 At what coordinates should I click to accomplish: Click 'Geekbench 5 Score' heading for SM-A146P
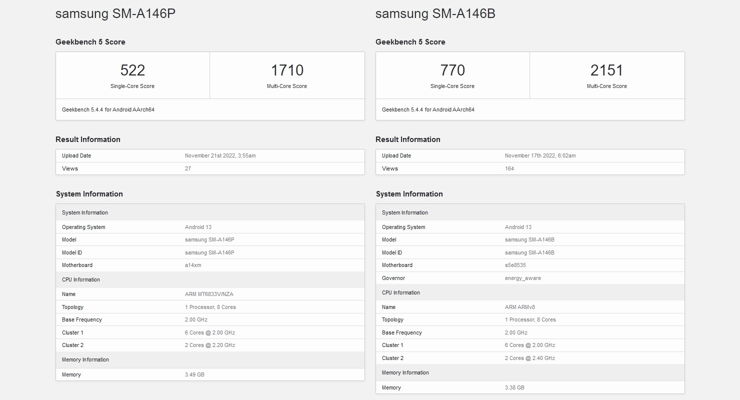pos(90,42)
